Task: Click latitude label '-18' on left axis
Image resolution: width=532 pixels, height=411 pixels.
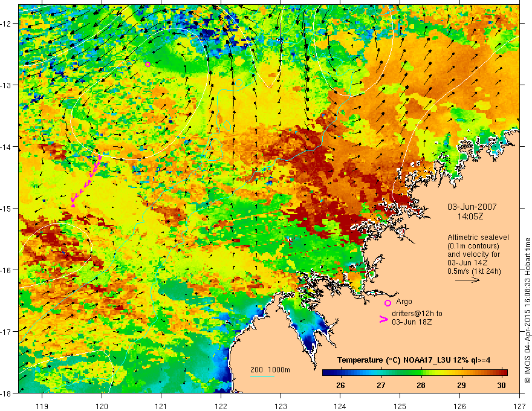Action: point(7,393)
